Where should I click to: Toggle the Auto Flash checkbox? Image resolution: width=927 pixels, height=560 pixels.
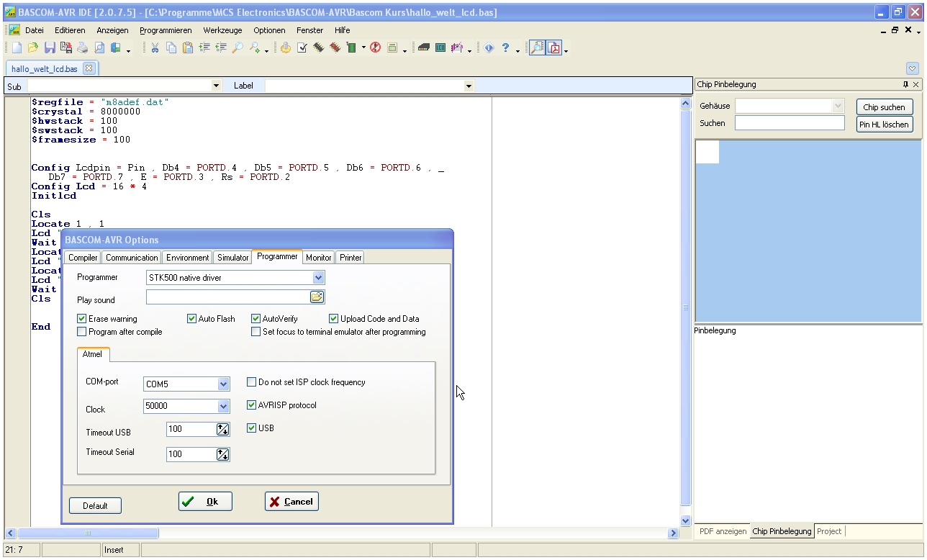(191, 318)
